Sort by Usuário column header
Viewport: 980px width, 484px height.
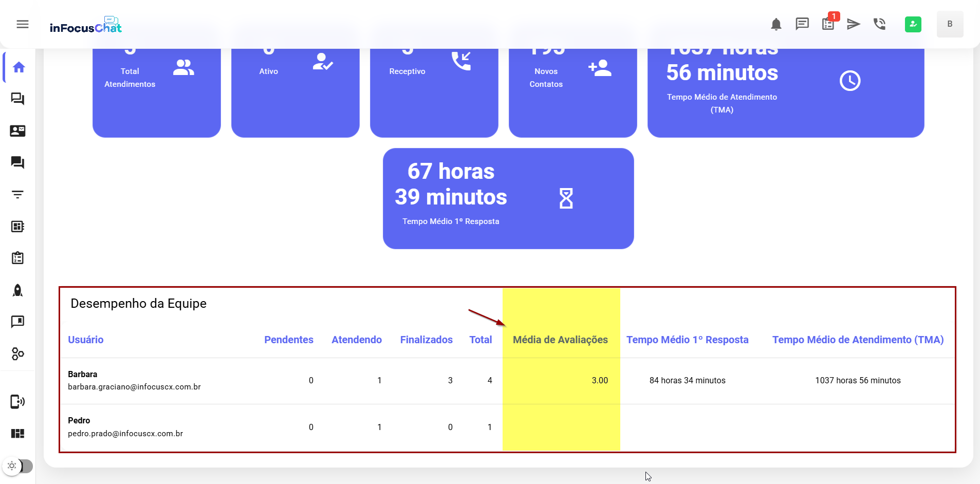point(86,340)
